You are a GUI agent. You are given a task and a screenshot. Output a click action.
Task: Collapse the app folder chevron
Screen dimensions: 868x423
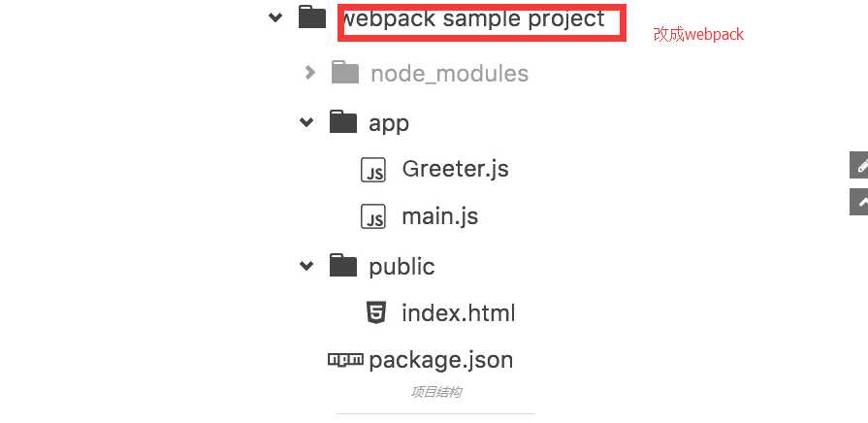tap(306, 122)
